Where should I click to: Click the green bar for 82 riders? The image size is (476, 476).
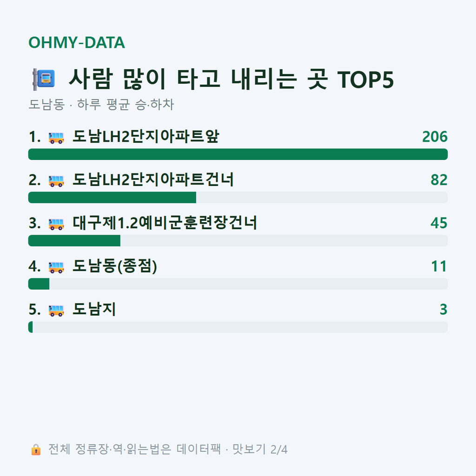pyautogui.click(x=112, y=197)
